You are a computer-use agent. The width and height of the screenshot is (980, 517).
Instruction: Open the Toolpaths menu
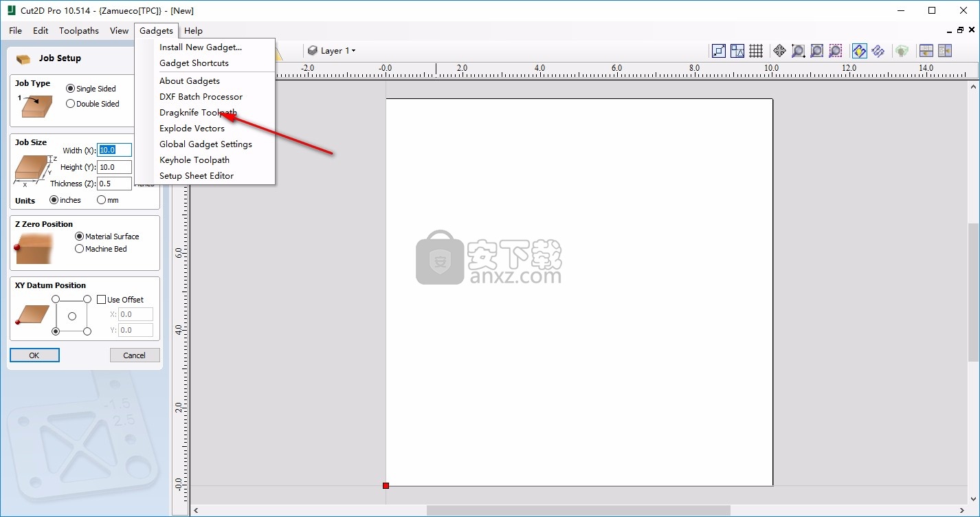coord(79,30)
